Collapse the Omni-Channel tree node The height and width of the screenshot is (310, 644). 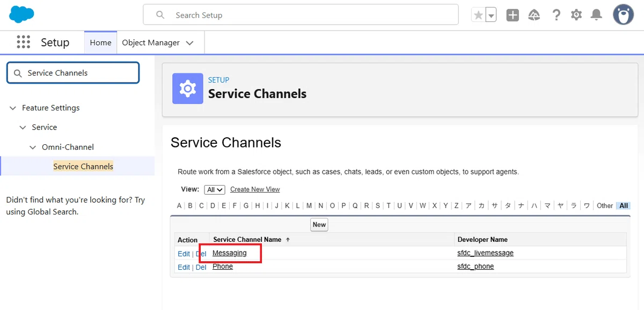tap(33, 147)
